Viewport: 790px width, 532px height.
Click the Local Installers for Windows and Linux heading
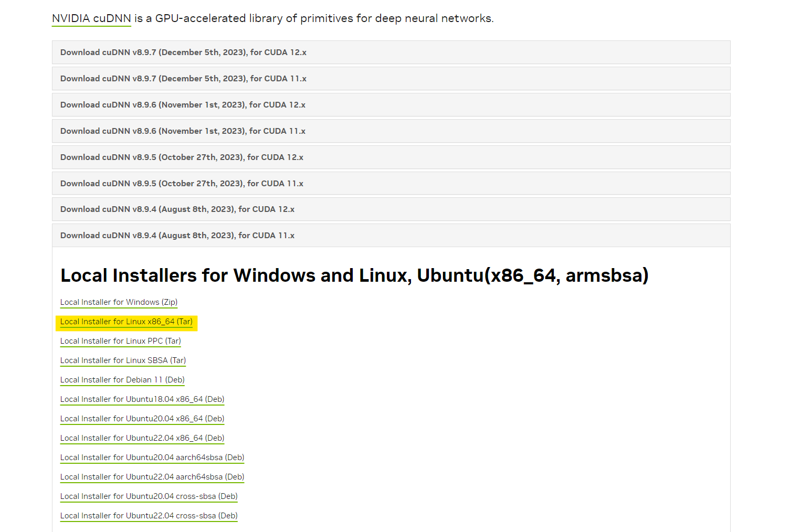pos(354,275)
